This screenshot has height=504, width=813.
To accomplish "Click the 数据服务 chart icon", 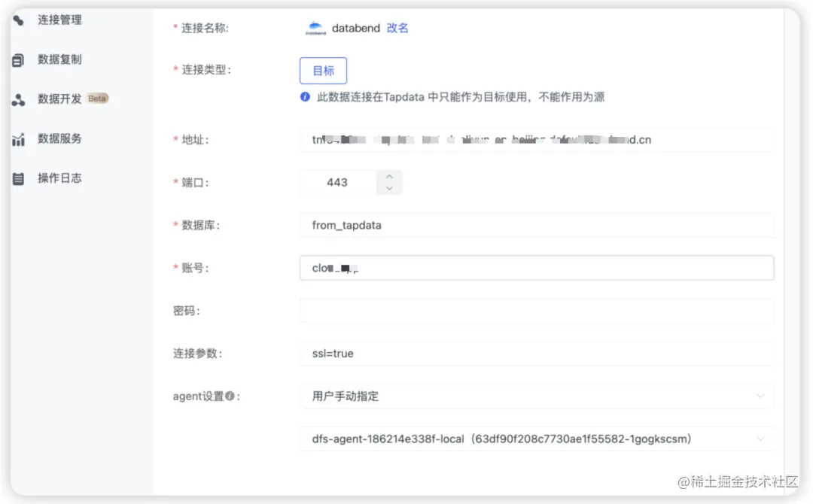I will [18, 139].
